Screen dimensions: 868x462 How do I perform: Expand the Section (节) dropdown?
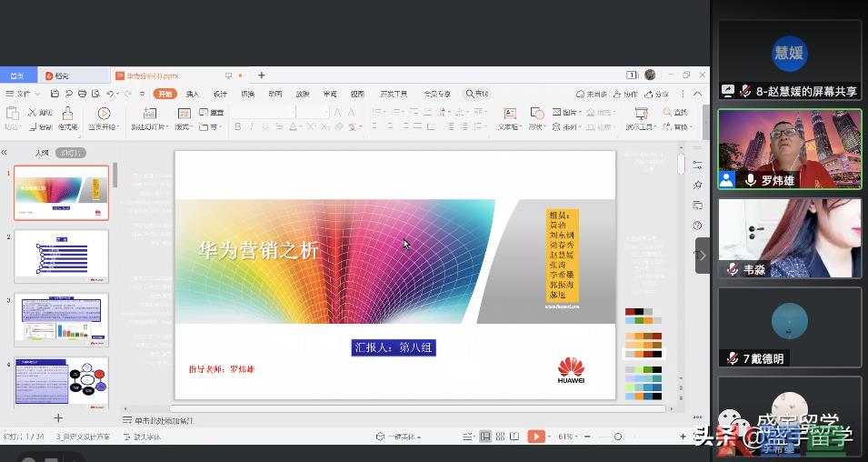click(211, 126)
